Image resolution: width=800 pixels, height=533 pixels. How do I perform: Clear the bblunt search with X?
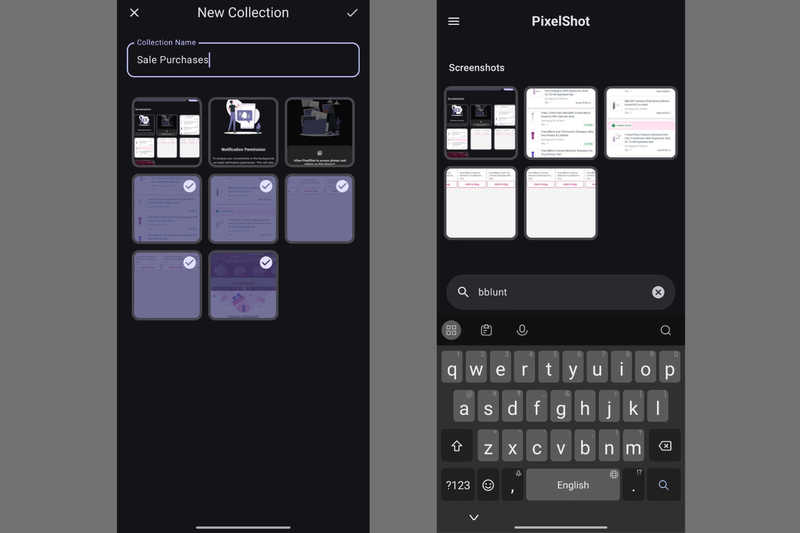click(658, 292)
